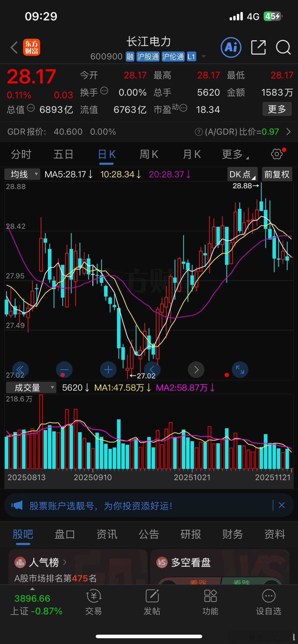This screenshot has height=644, width=298.
Task: Open the 研报 tab
Action: pyautogui.click(x=191, y=535)
